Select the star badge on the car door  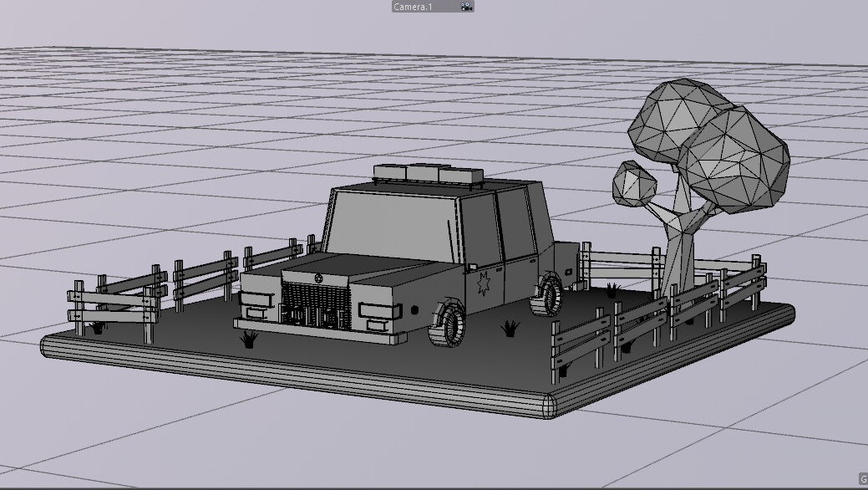click(x=485, y=285)
